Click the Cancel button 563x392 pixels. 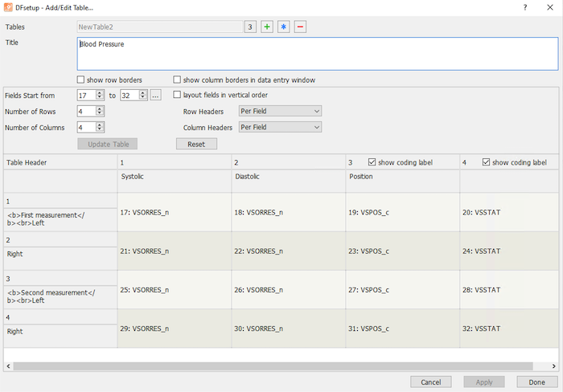tap(431, 382)
